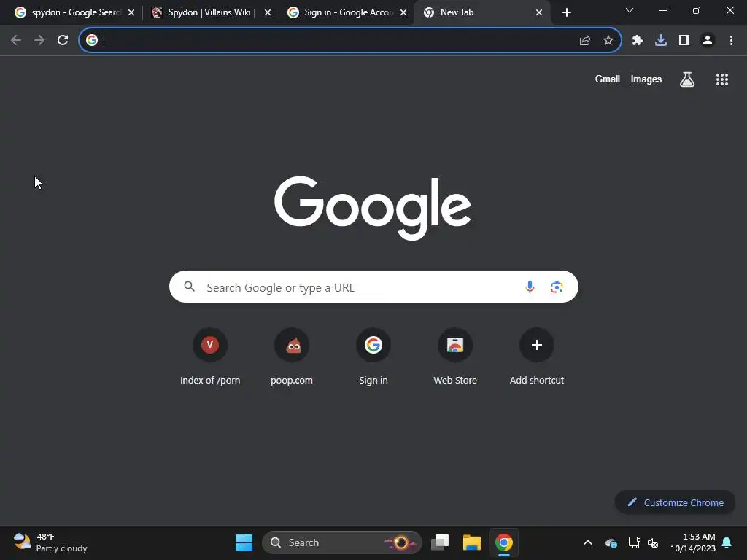Viewport: 747px width, 560px height.
Task: Click the OneDrive cloud tray icon
Action: pyautogui.click(x=611, y=542)
